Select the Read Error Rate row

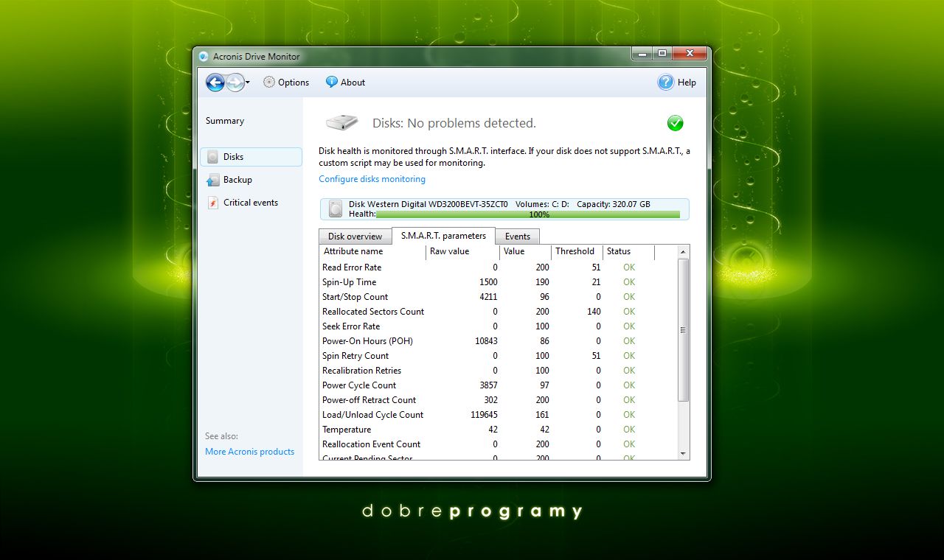click(x=498, y=267)
